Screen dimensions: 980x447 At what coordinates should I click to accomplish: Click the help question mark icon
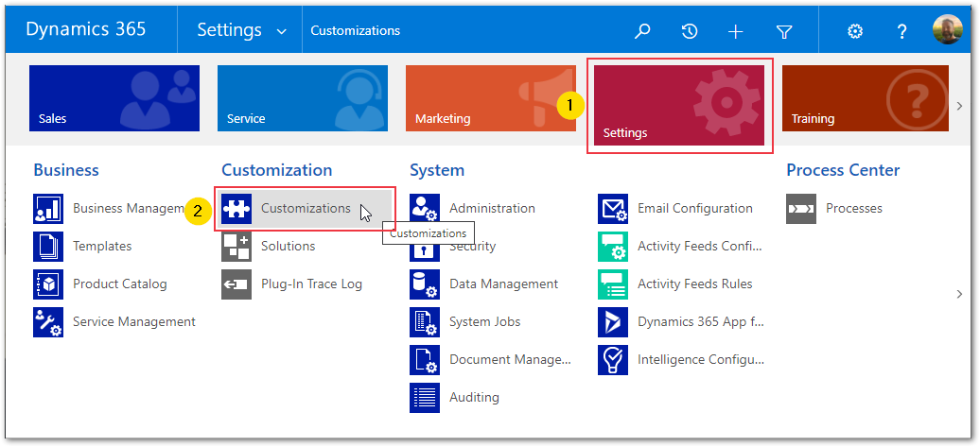pyautogui.click(x=901, y=31)
